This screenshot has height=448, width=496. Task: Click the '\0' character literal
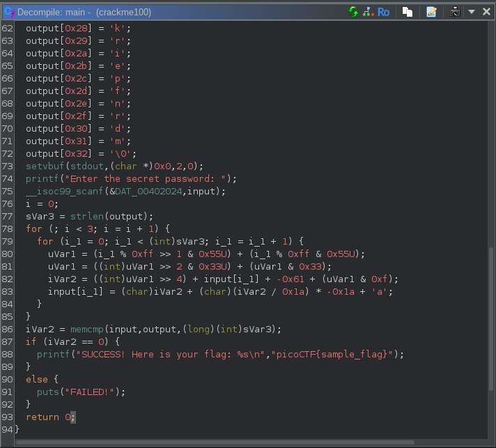coord(121,154)
